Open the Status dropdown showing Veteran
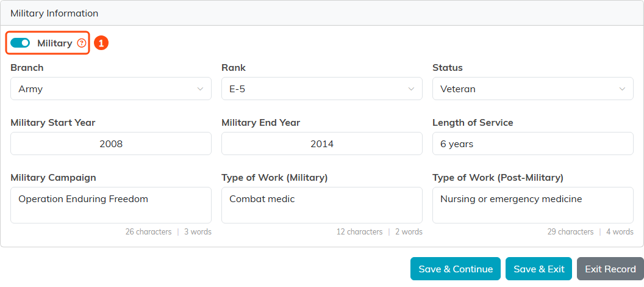The width and height of the screenshot is (644, 287). (x=532, y=89)
